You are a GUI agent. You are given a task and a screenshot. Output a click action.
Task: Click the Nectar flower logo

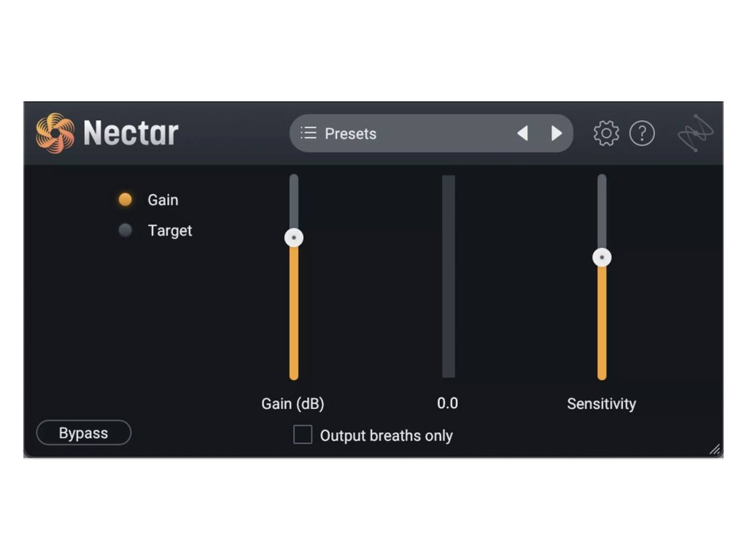click(55, 133)
